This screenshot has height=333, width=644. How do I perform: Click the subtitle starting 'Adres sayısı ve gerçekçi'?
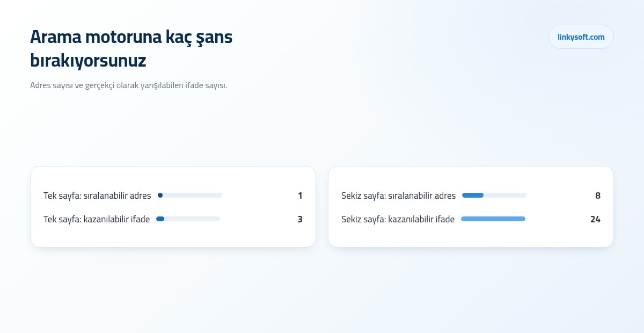click(x=129, y=85)
